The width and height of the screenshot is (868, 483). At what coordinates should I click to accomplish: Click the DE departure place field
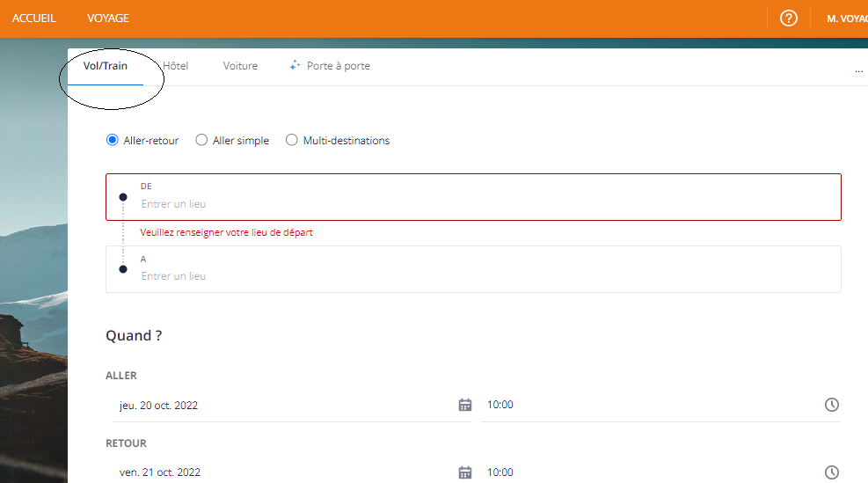[x=473, y=197]
